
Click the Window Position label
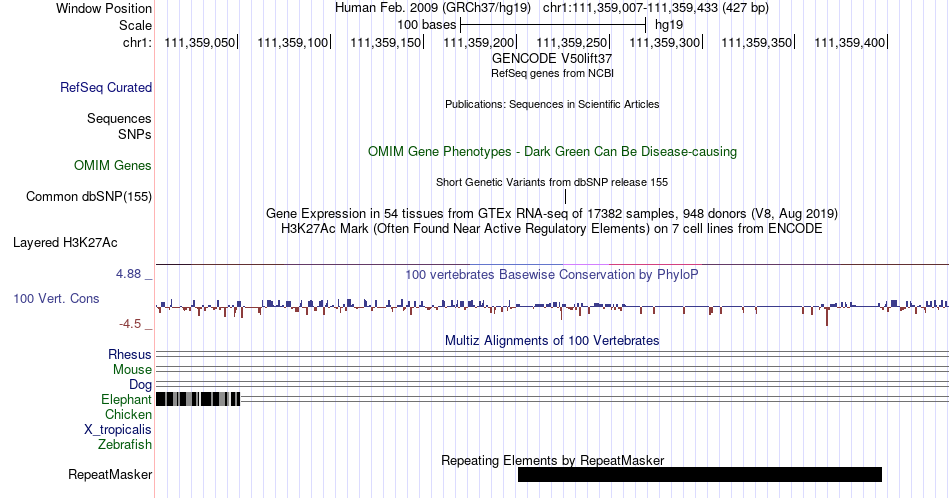coord(104,8)
